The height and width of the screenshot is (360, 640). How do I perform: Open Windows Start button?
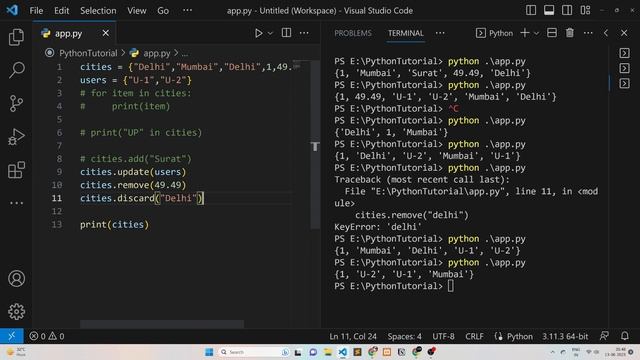[209, 352]
